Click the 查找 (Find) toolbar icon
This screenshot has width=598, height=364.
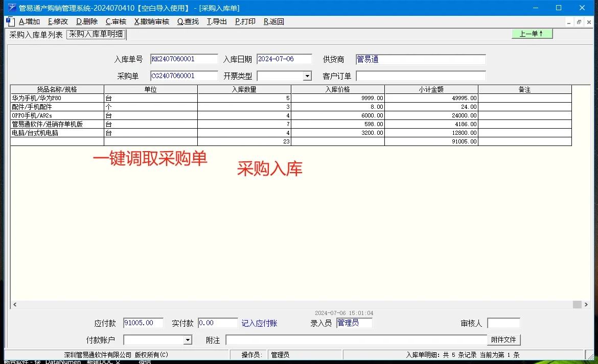click(188, 21)
